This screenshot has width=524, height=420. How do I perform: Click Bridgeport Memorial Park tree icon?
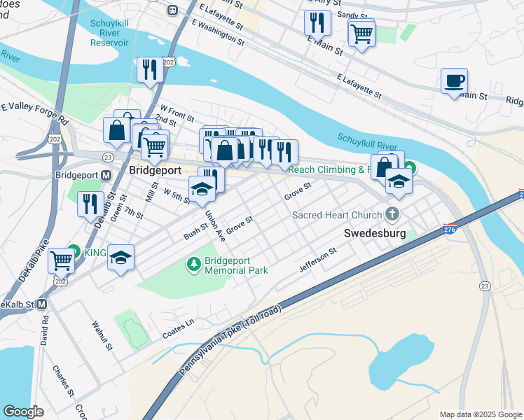pyautogui.click(x=193, y=265)
